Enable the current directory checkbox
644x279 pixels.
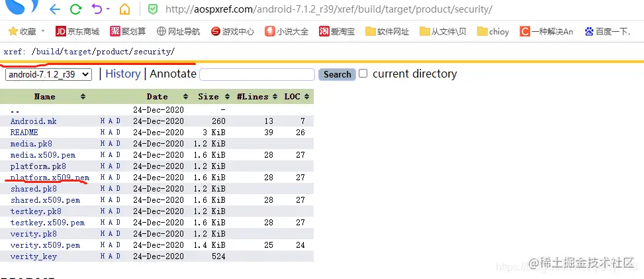[363, 74]
